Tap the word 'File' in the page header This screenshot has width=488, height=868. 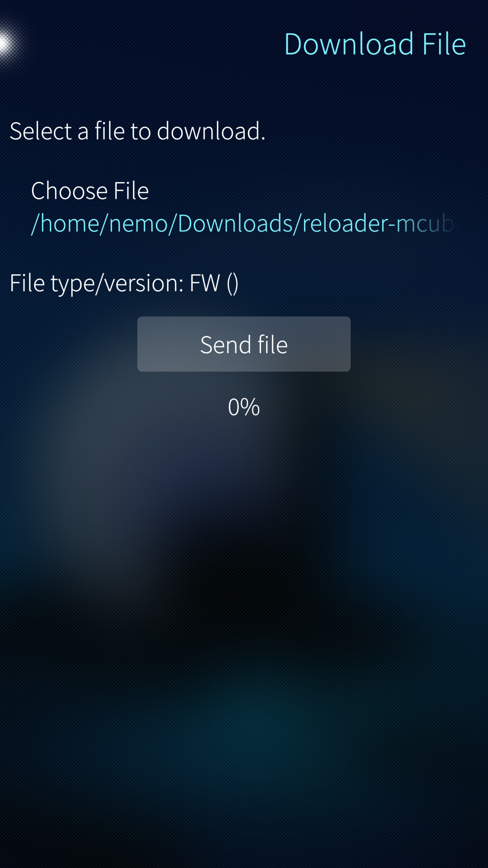click(444, 44)
